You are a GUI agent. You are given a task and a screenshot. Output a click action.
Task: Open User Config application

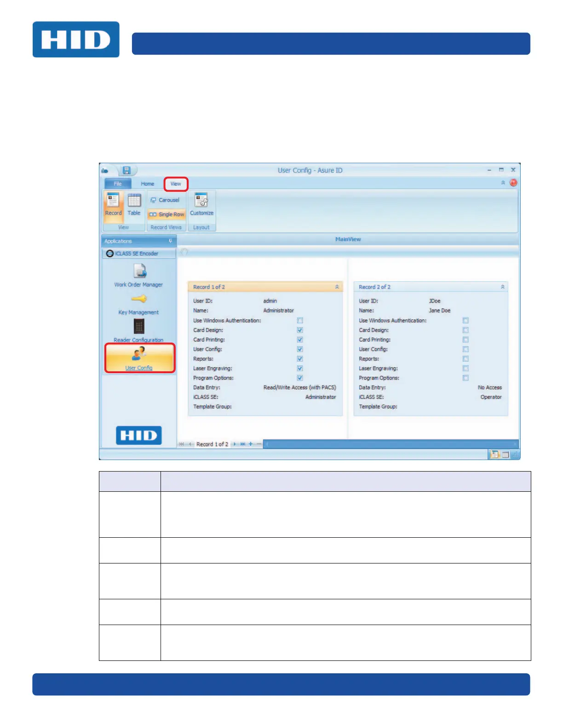(139, 358)
